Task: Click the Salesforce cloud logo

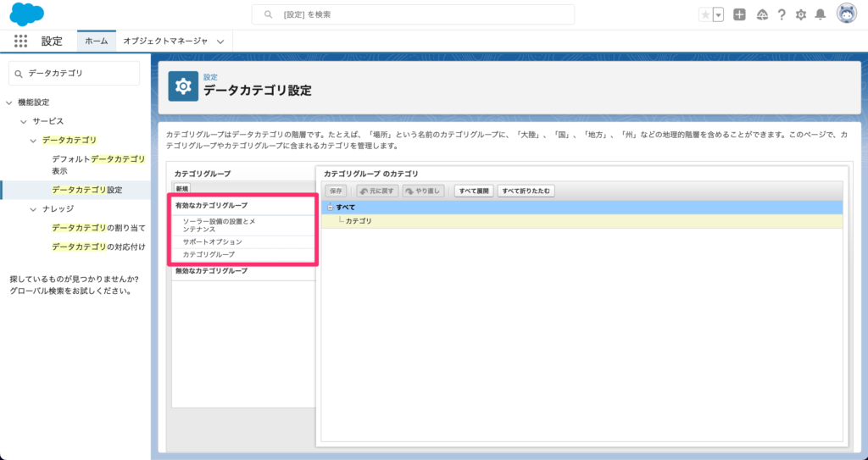Action: pos(26,14)
